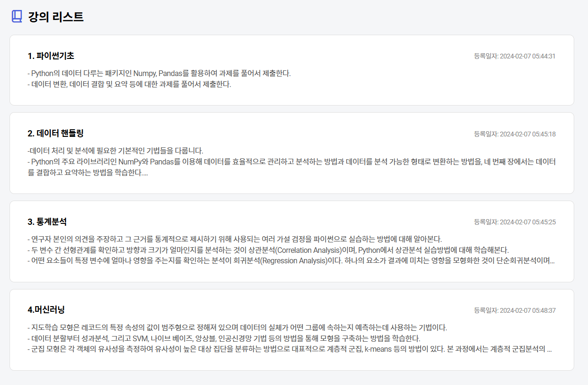The width and height of the screenshot is (588, 385).
Task: Click the line about 데이터 변환, 데이터 결합
Action: [x=129, y=85]
